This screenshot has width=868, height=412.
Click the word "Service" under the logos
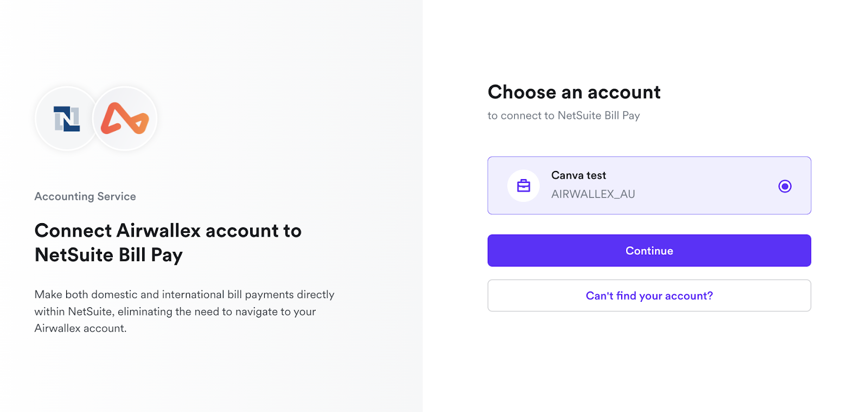click(x=116, y=197)
